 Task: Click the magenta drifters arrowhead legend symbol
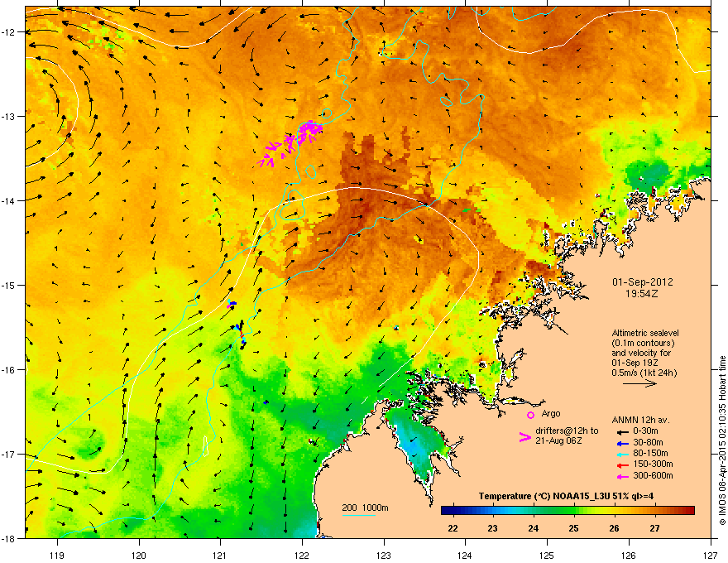click(x=524, y=436)
